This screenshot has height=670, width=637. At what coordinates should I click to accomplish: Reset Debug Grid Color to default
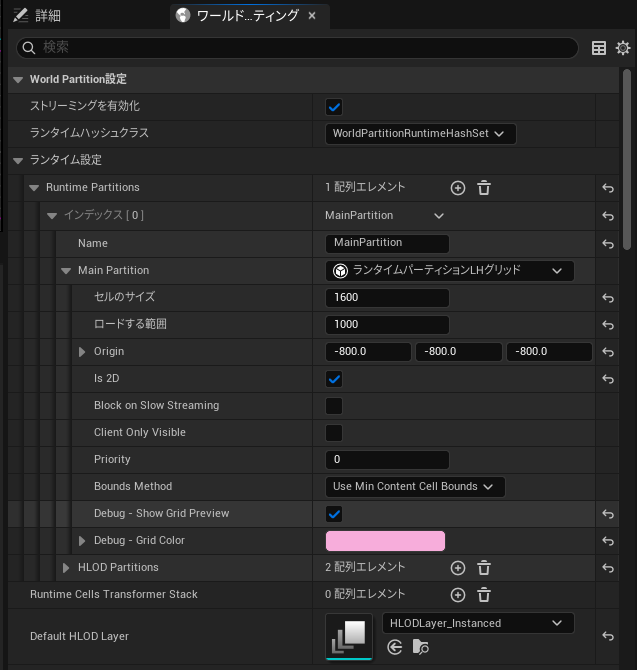[x=608, y=541]
